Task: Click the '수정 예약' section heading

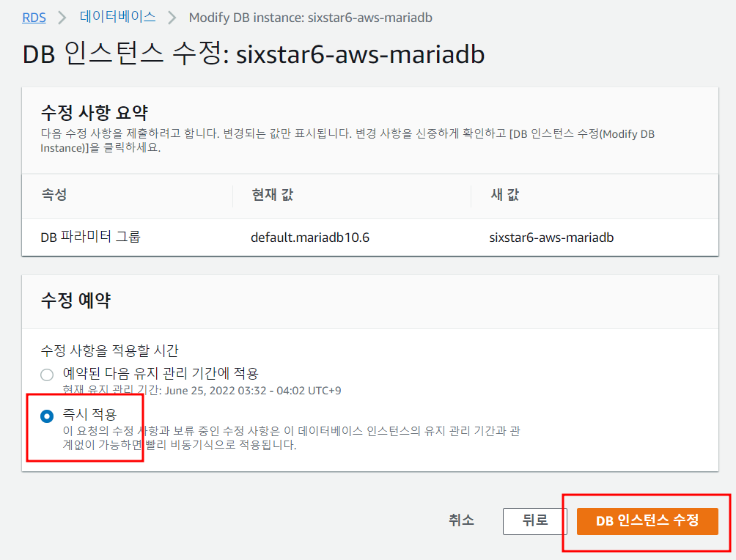Action: click(x=76, y=301)
